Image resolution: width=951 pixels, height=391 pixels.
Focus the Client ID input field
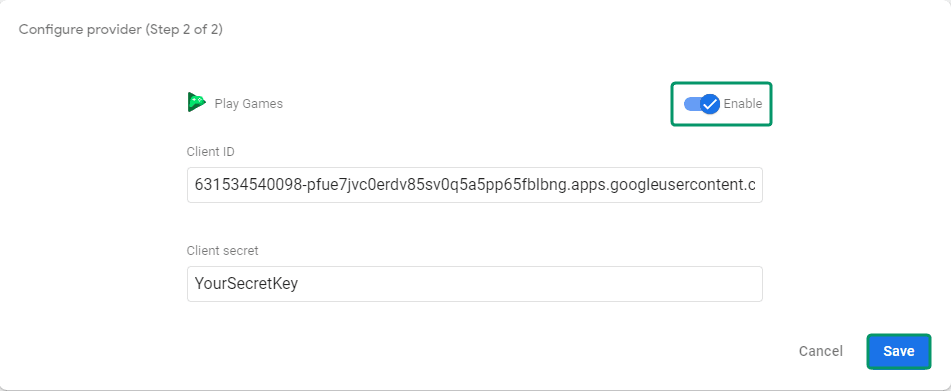[x=474, y=185]
